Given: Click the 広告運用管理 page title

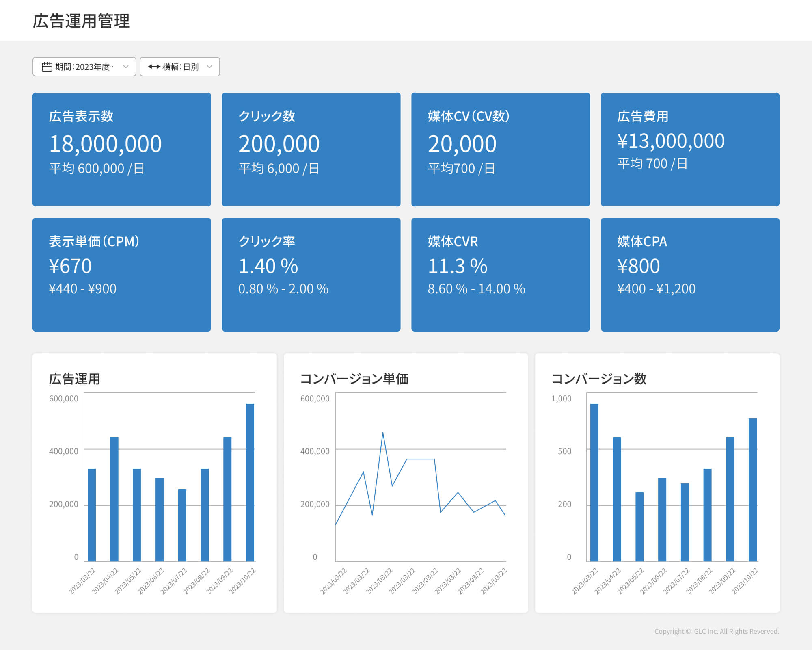Looking at the screenshot, I should [x=81, y=21].
